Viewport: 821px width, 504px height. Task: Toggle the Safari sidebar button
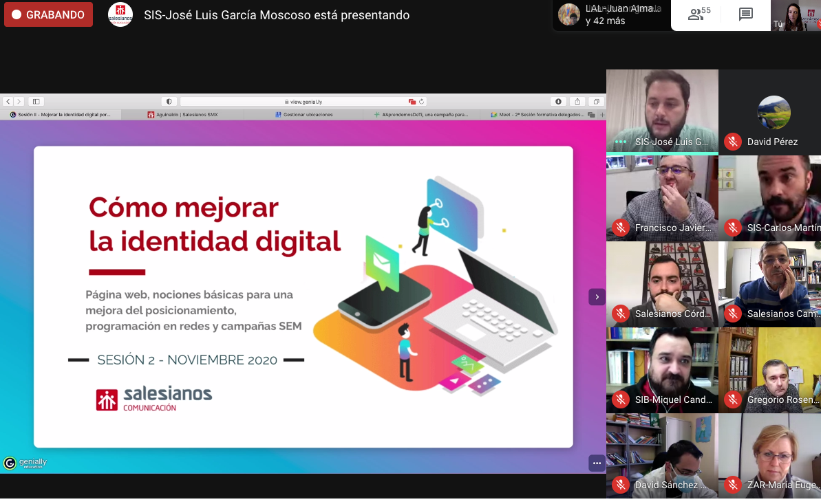[x=36, y=101]
